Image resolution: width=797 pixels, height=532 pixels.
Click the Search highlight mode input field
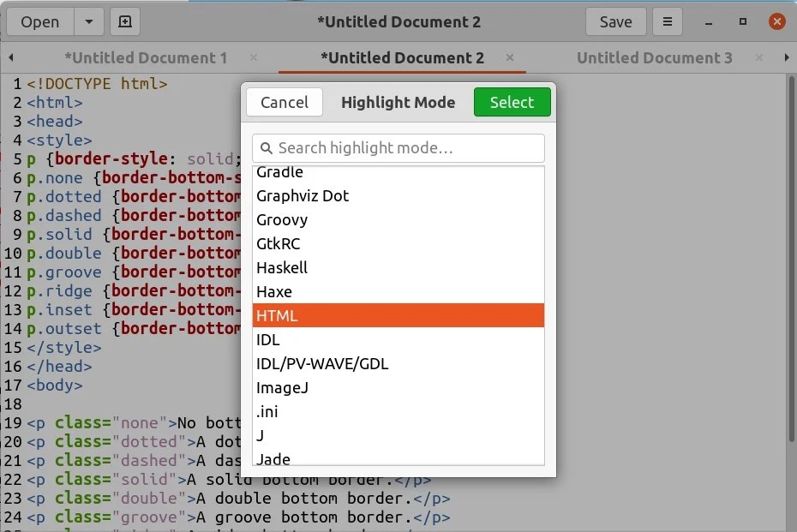(398, 147)
